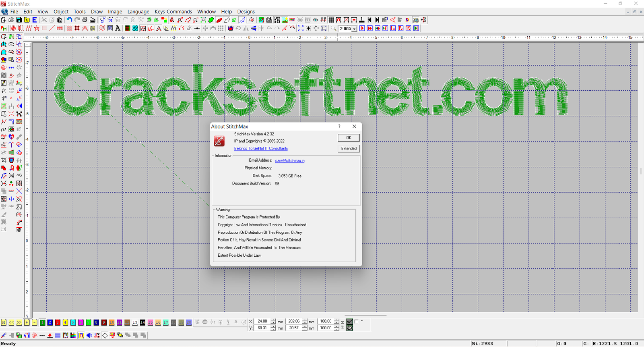The height and width of the screenshot is (347, 644).
Task: Click the Print icon in toolbar
Action: pos(85,20)
